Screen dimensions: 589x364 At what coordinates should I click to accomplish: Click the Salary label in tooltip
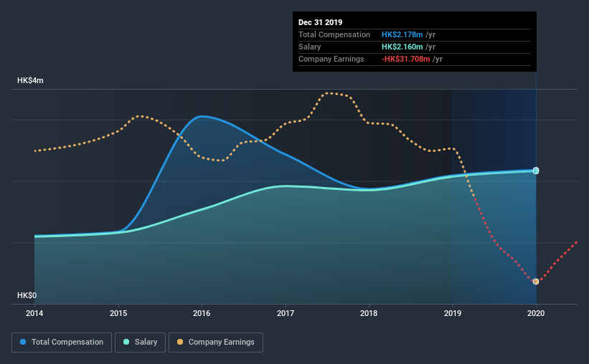[x=309, y=47]
